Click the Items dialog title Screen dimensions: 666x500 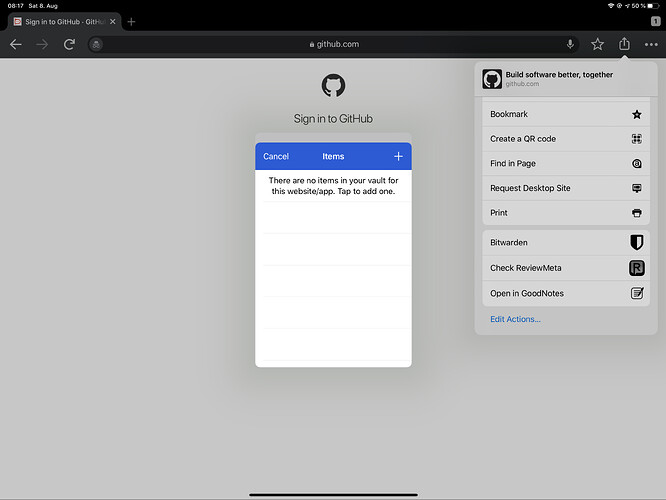click(x=333, y=156)
